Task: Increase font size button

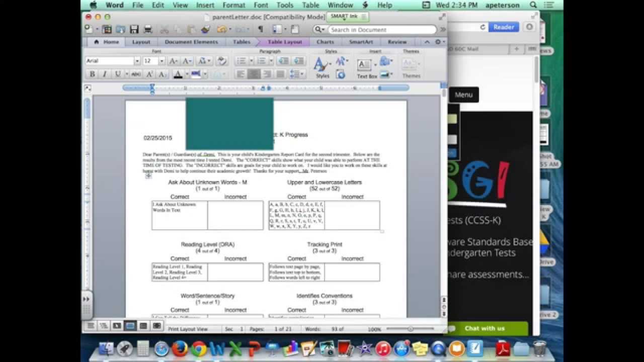Action: click(x=173, y=61)
